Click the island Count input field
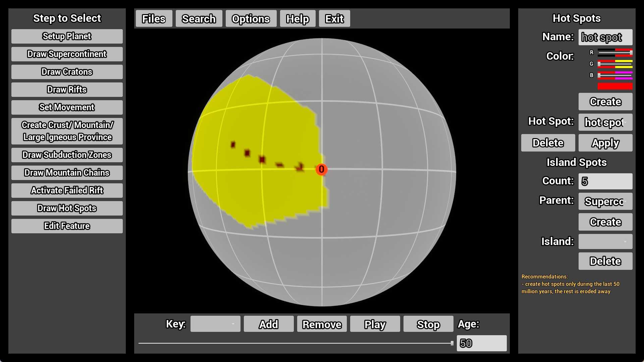644x362 pixels. tap(605, 181)
